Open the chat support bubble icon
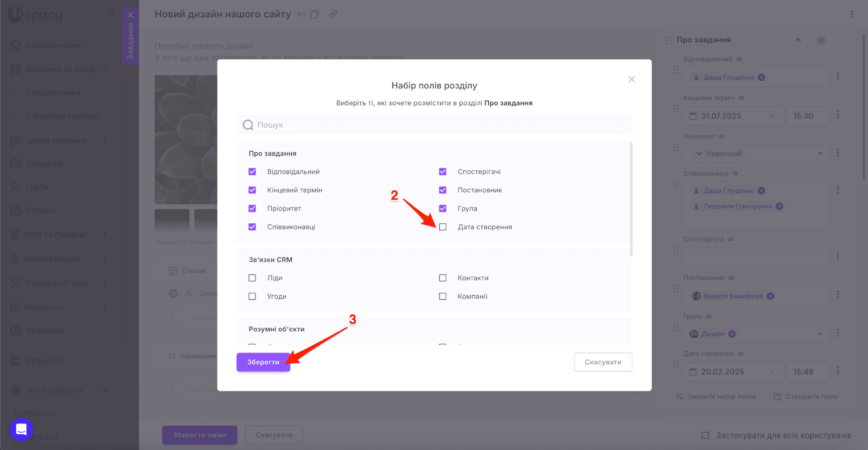 click(x=22, y=429)
